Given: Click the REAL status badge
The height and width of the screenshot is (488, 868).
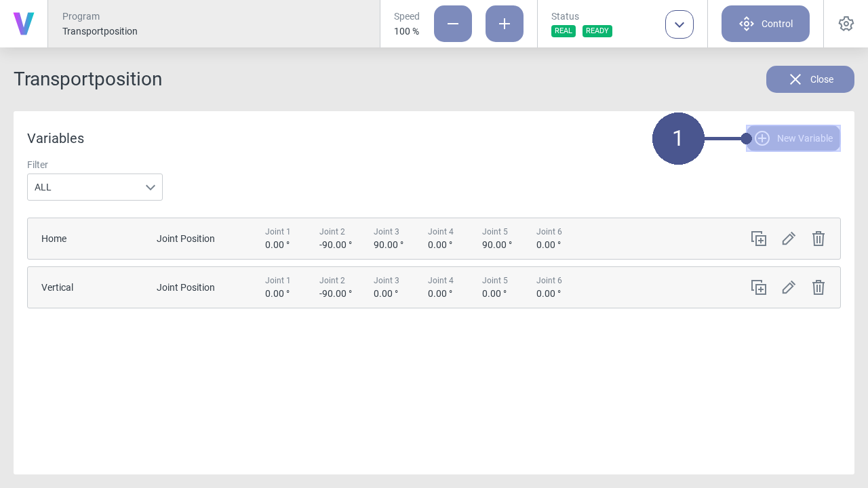Looking at the screenshot, I should pos(564,30).
